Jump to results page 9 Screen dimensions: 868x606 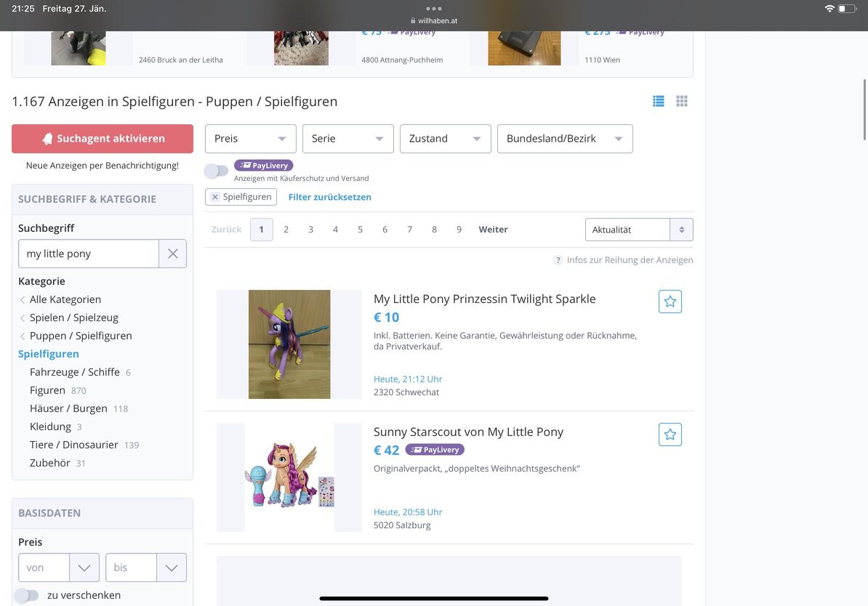point(459,230)
